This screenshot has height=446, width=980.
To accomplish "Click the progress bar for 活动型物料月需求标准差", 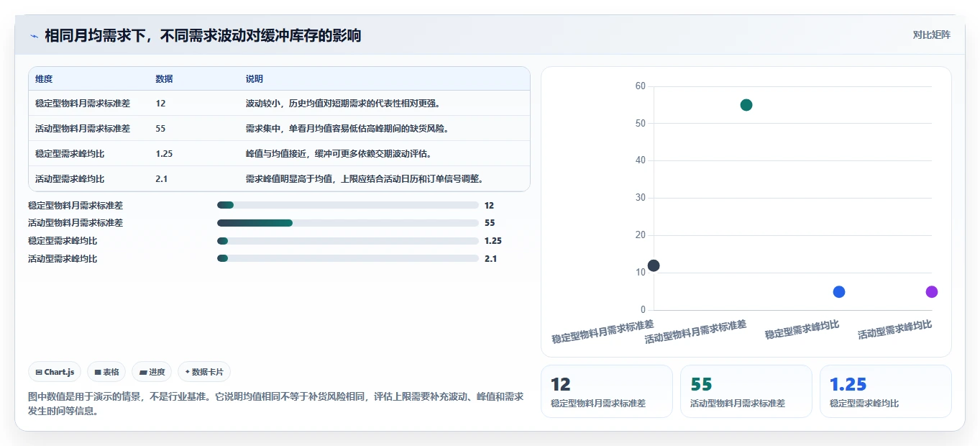I will tap(348, 223).
